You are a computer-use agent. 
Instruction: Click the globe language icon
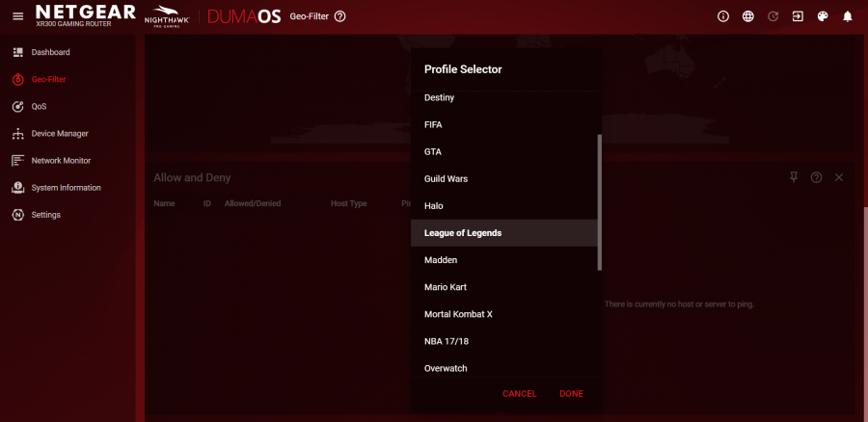(747, 16)
